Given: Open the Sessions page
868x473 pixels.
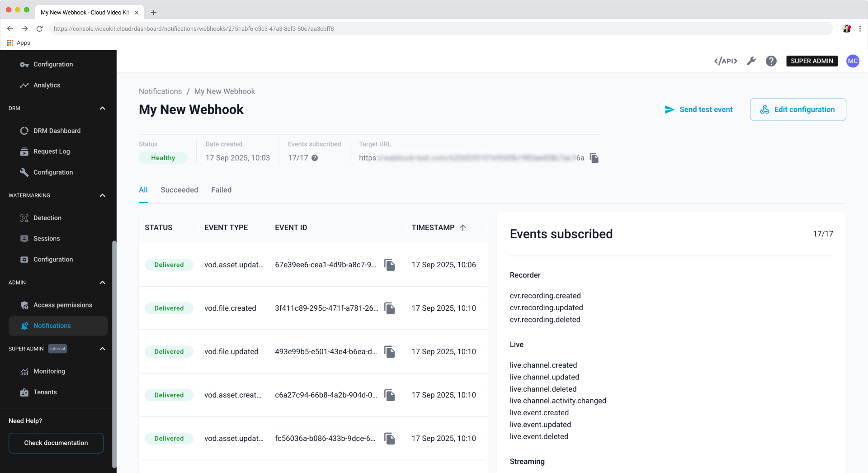Looking at the screenshot, I should pyautogui.click(x=46, y=238).
